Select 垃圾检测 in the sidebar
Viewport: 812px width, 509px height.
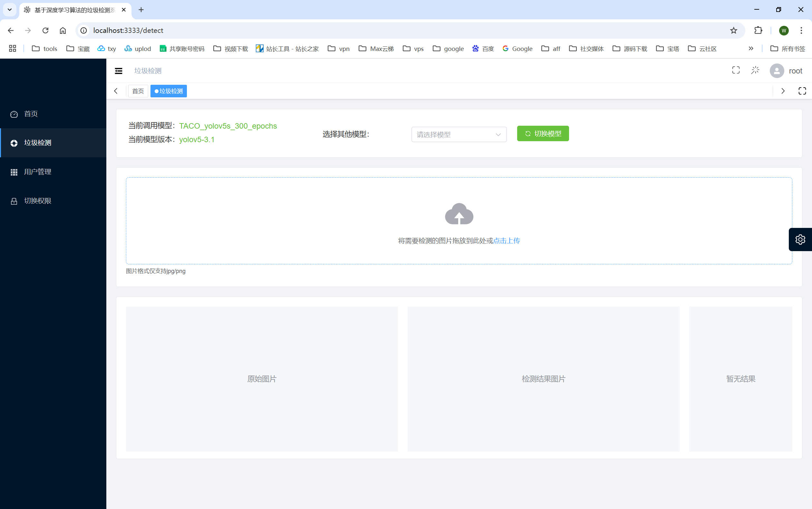click(x=53, y=143)
